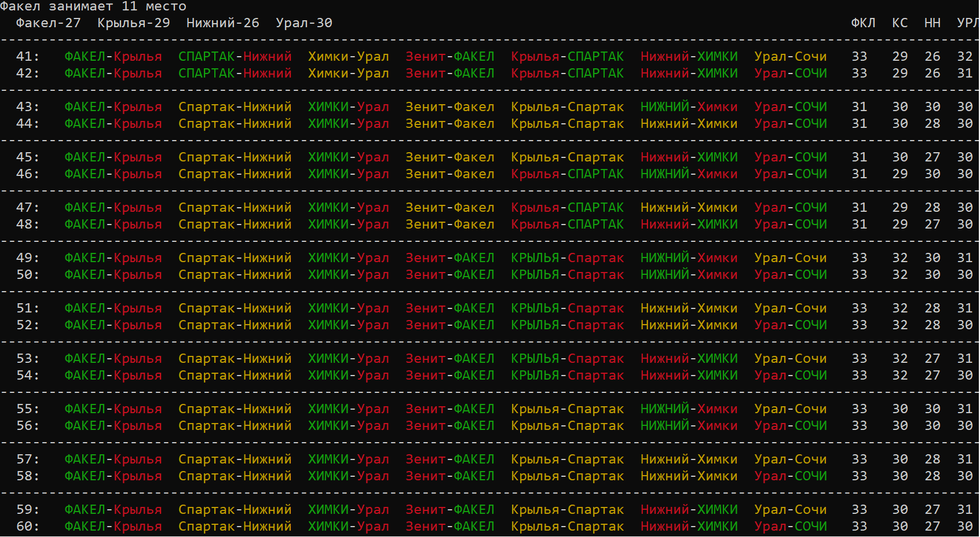
Task: Select the row number '50:'
Action: [28, 275]
